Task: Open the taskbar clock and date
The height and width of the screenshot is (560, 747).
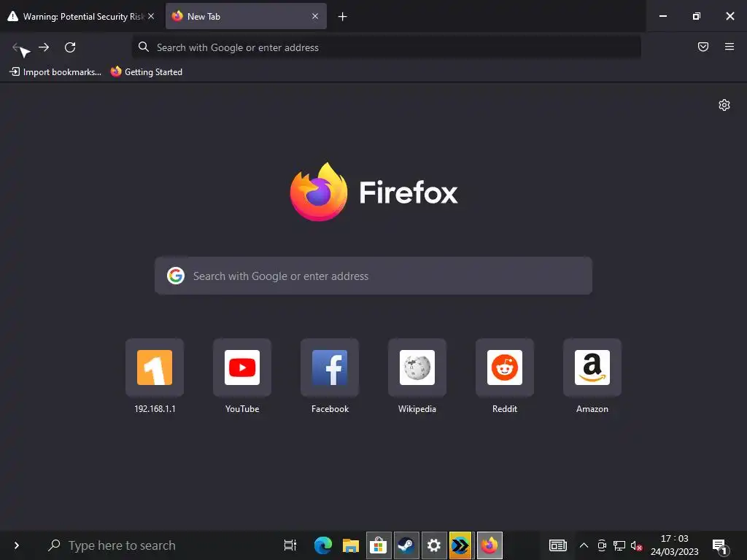Action: tap(674, 545)
